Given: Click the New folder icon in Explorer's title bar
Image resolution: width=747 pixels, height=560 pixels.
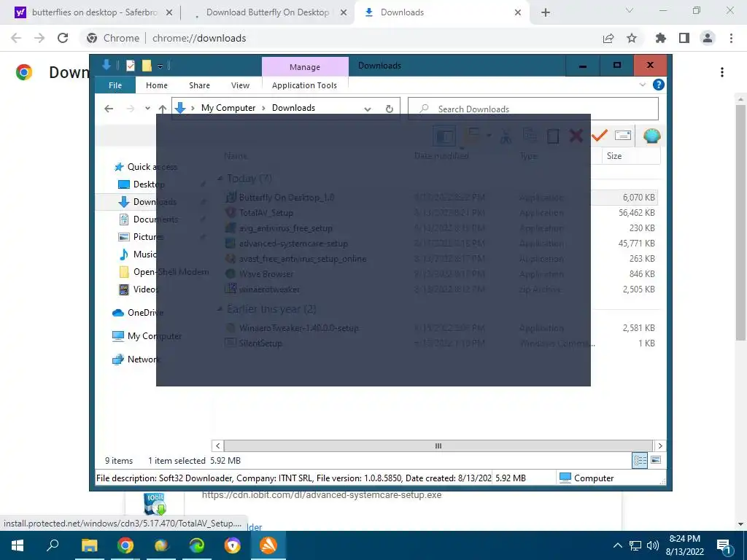Looking at the screenshot, I should 147,66.
